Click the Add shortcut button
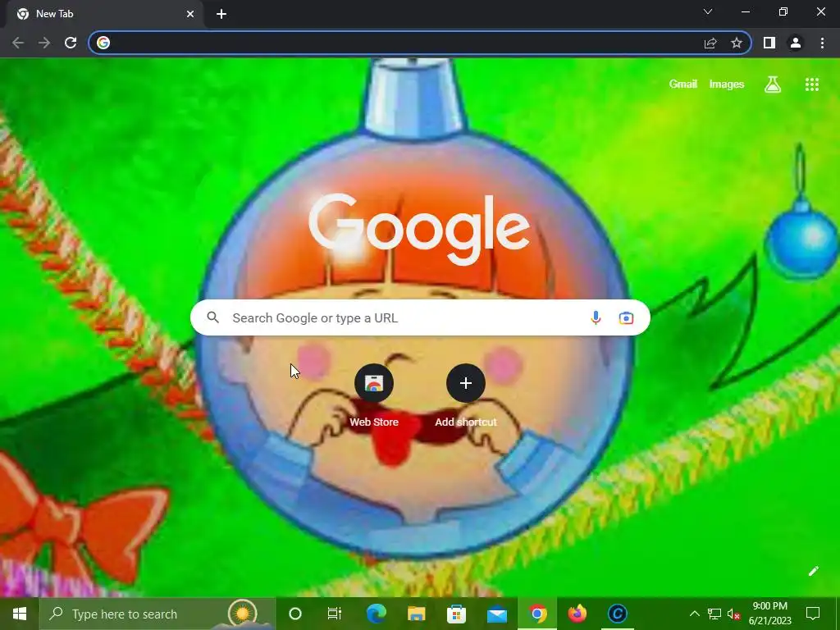This screenshot has width=840, height=630. tap(466, 395)
